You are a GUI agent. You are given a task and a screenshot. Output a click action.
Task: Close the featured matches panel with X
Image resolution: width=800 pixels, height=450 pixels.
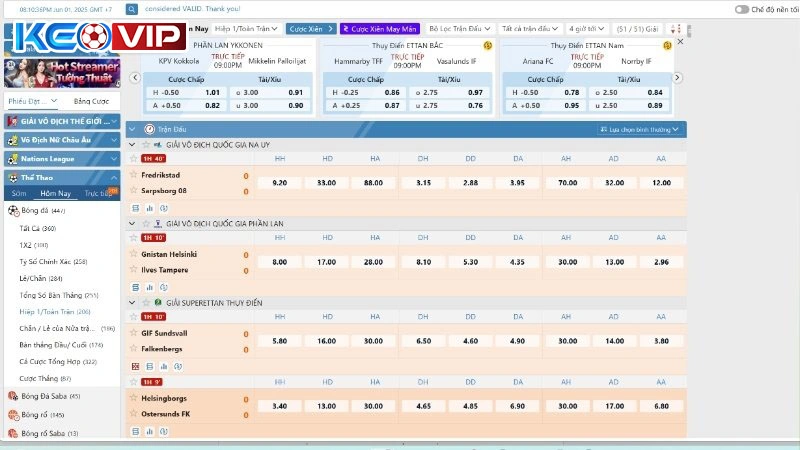pos(680,41)
